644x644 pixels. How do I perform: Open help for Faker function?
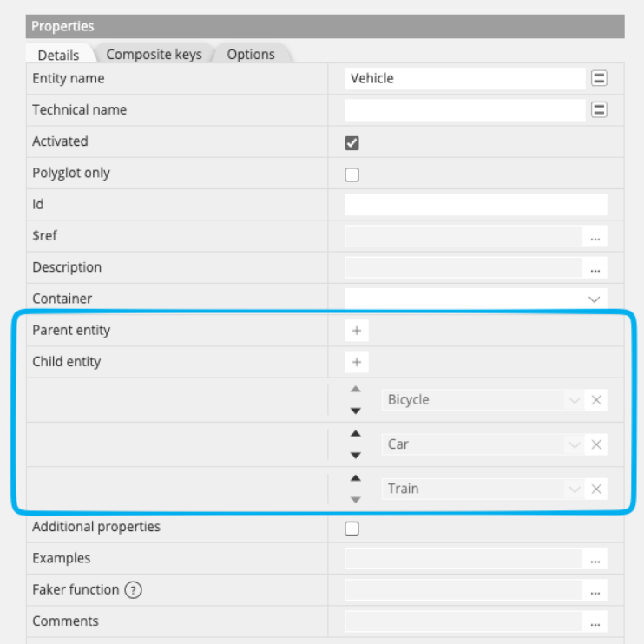(133, 590)
